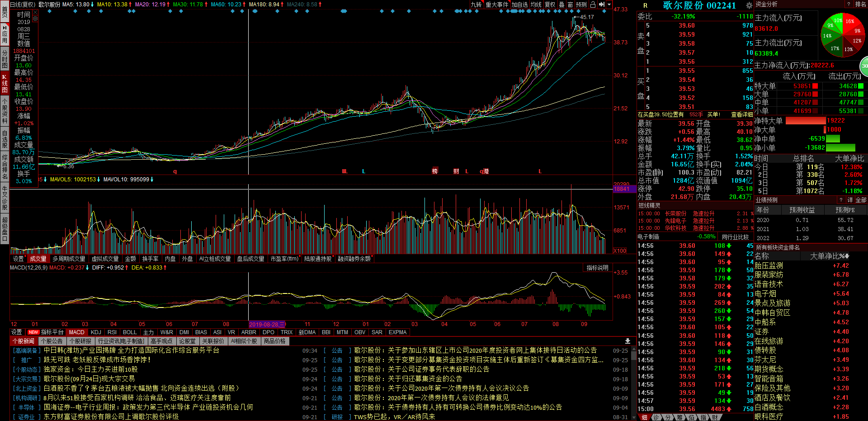
Task: Click the lock icon in the chart toolbar
Action: click(593, 5)
